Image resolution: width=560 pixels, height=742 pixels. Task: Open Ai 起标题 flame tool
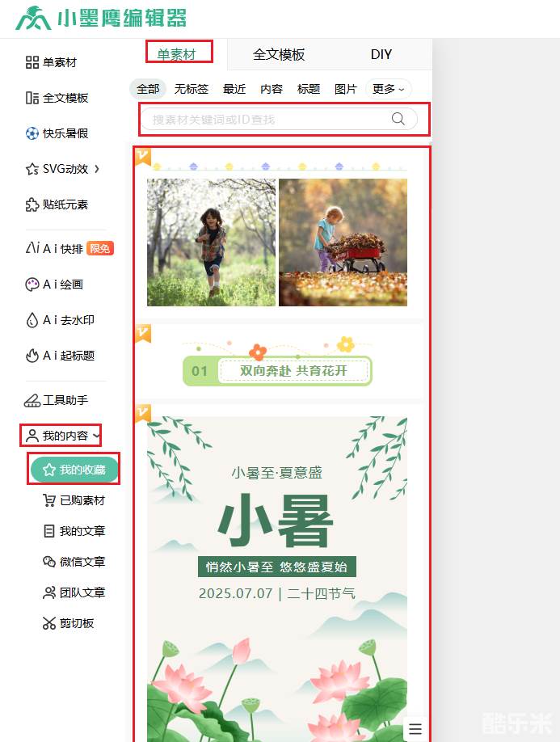[x=60, y=356]
